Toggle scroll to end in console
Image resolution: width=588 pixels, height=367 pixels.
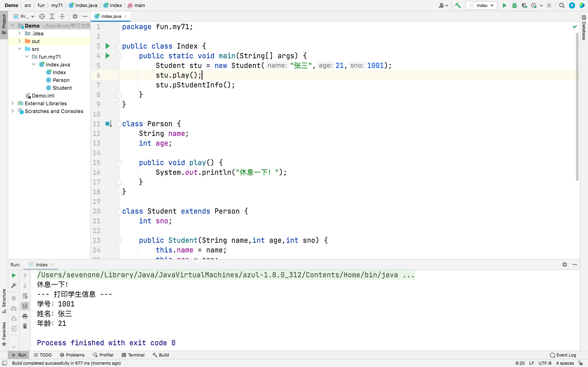[25, 306]
